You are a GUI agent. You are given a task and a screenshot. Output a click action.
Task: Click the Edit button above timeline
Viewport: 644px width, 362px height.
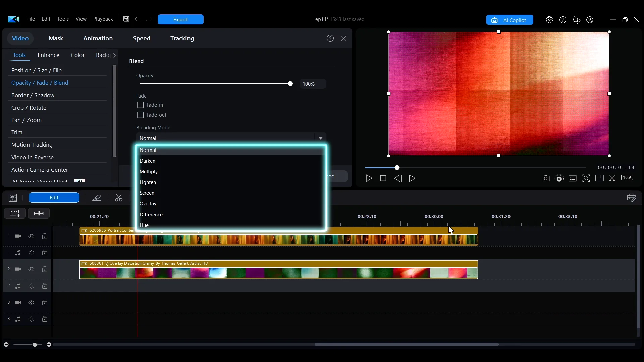pos(54,198)
